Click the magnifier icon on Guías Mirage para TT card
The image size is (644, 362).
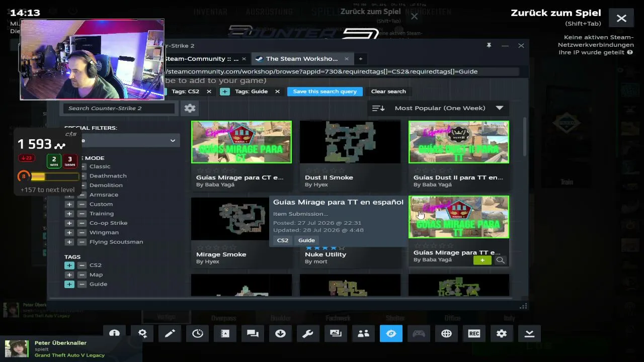click(500, 260)
